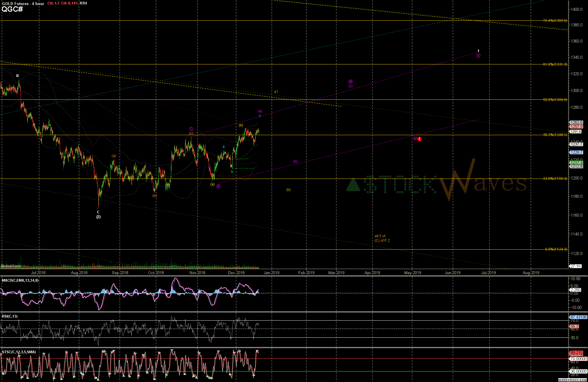This screenshot has width=588, height=382.
Task: Click the blue 1228.7 price tag
Action: tap(576, 153)
